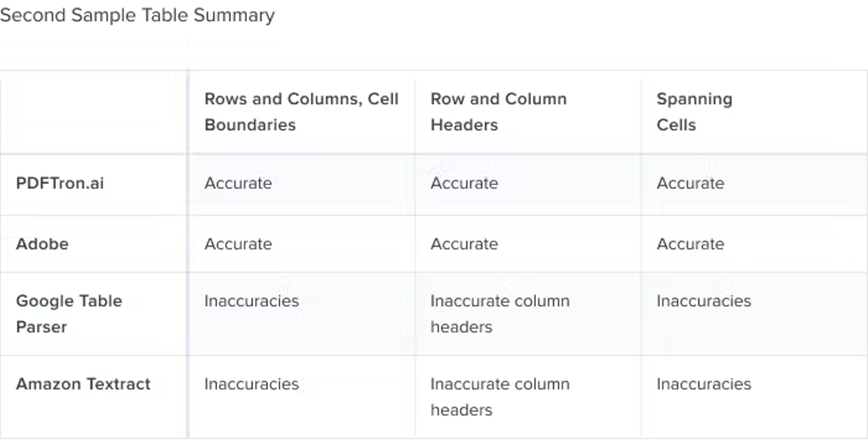The width and height of the screenshot is (868, 445).
Task: Select Adobe's 'Accurate' under Row and Column Headers
Action: pyautogui.click(x=464, y=244)
